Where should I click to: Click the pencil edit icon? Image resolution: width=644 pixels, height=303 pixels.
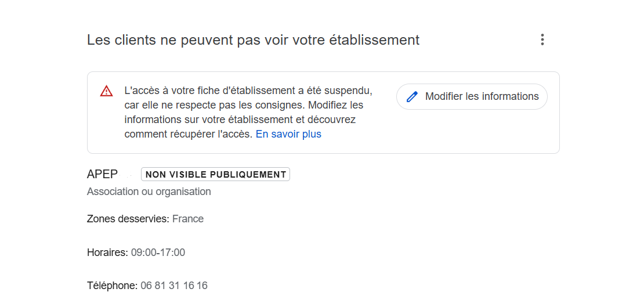pos(412,97)
